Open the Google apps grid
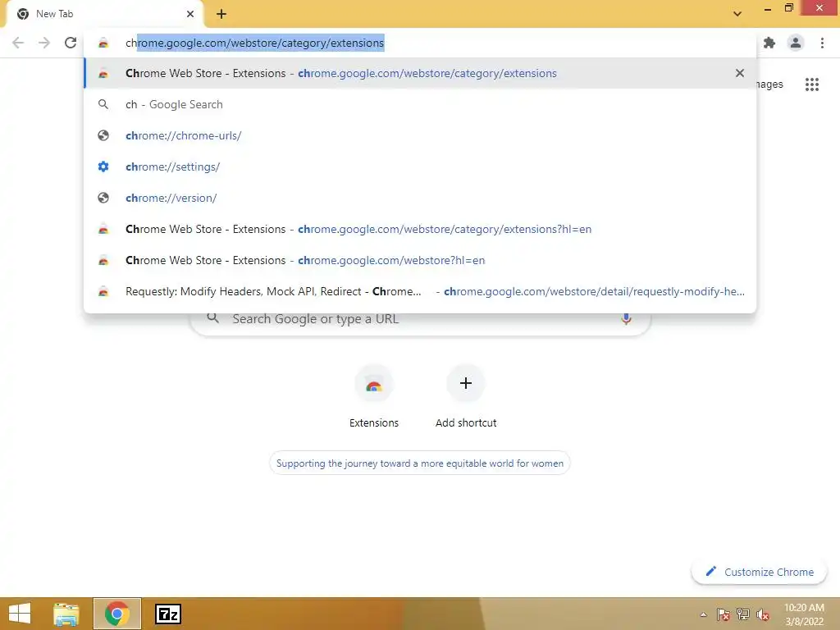Image resolution: width=840 pixels, height=630 pixels. click(811, 84)
